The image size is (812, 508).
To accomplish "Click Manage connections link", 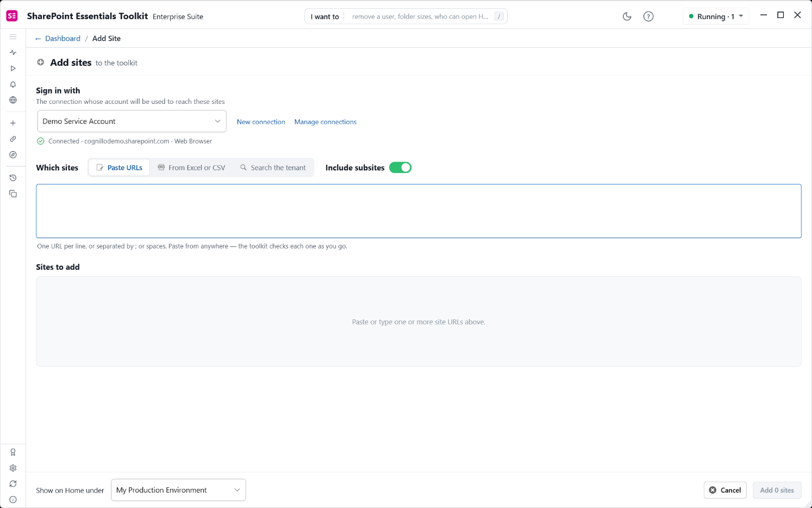I will pos(326,122).
